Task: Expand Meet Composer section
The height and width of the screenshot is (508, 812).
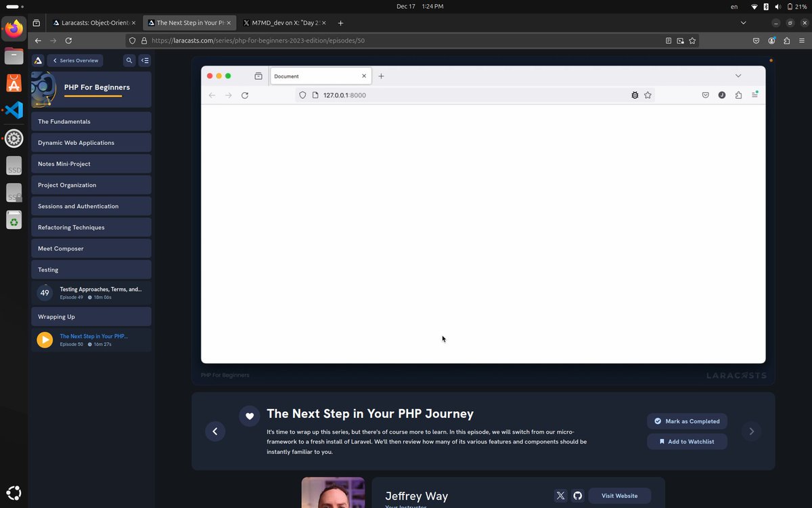Action: (x=91, y=249)
